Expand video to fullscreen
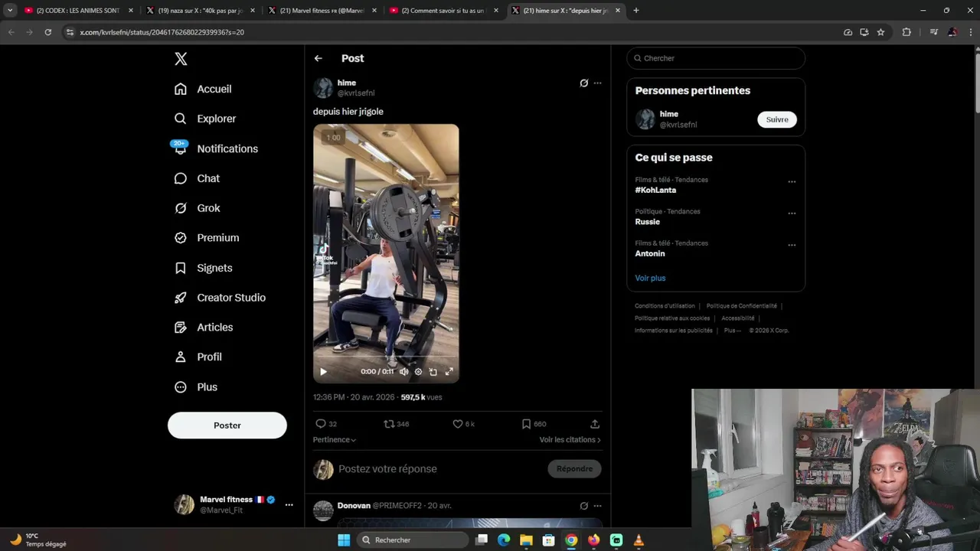Viewport: 980px width, 551px height. point(449,372)
